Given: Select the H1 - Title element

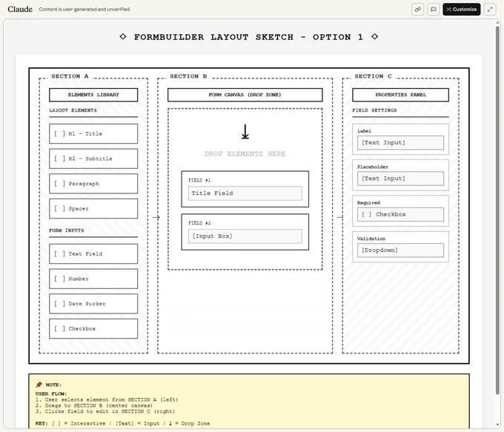Looking at the screenshot, I should click(93, 133).
